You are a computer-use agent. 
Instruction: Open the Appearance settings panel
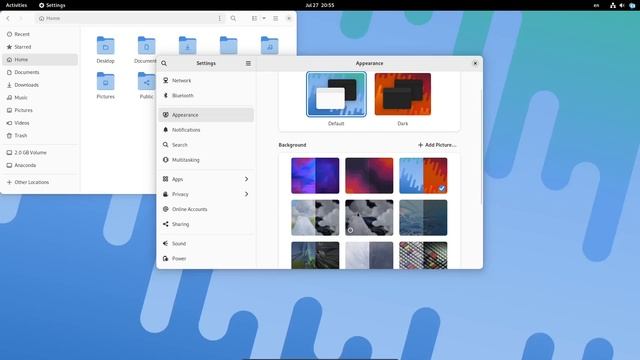206,115
